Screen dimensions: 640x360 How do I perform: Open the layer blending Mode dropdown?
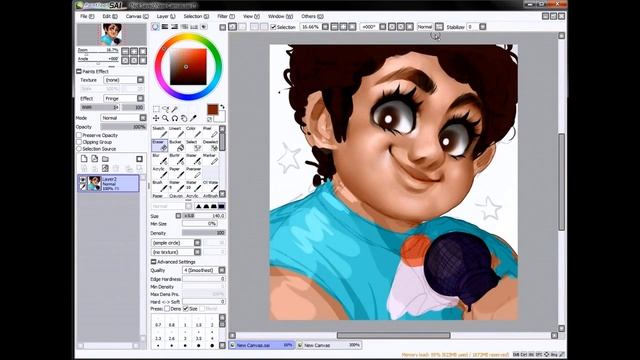pyautogui.click(x=143, y=118)
